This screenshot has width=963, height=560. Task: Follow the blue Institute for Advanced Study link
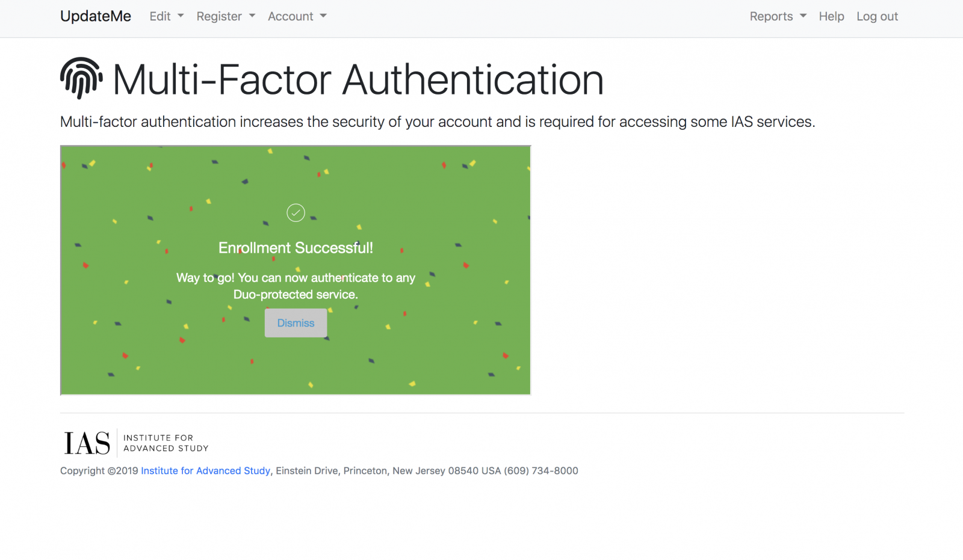coord(205,471)
